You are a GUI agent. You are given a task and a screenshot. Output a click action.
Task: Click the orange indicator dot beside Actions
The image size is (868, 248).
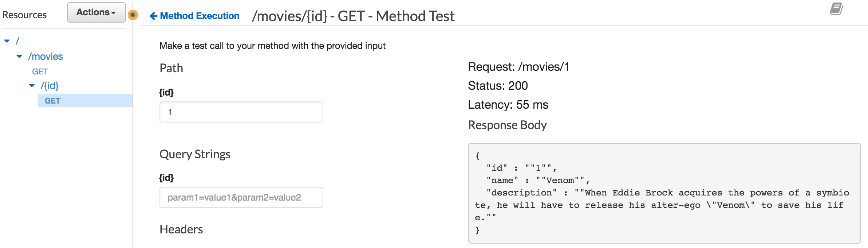(134, 15)
